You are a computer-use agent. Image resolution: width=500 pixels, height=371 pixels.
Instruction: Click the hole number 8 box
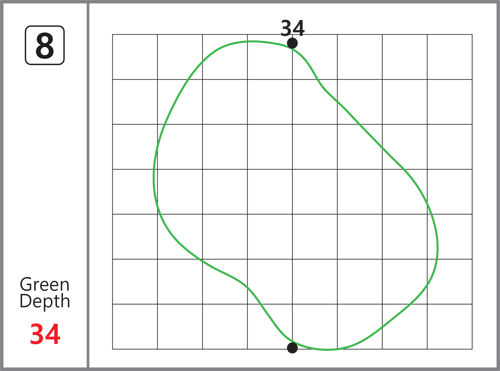click(45, 45)
